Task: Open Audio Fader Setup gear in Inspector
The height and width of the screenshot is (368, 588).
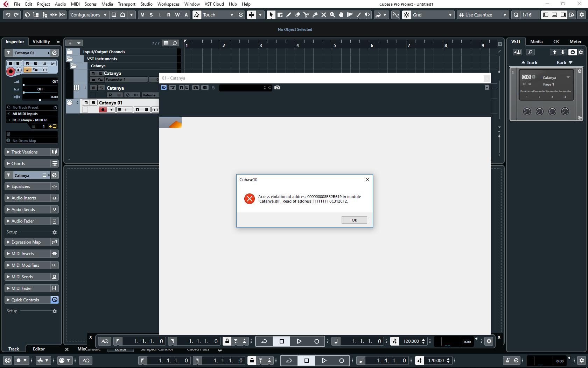Action: click(55, 232)
